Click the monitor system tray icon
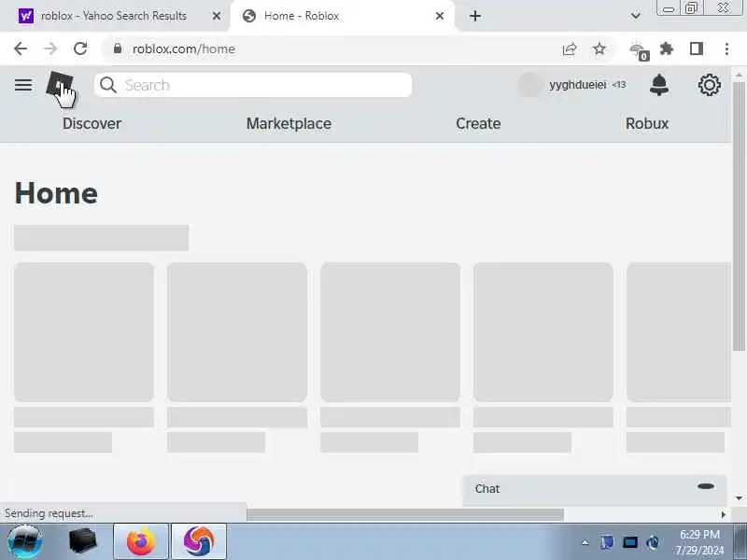 pyautogui.click(x=629, y=542)
